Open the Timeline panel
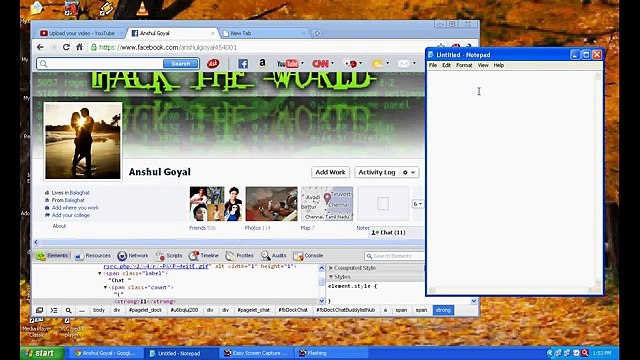The image size is (640, 360). tap(204, 256)
